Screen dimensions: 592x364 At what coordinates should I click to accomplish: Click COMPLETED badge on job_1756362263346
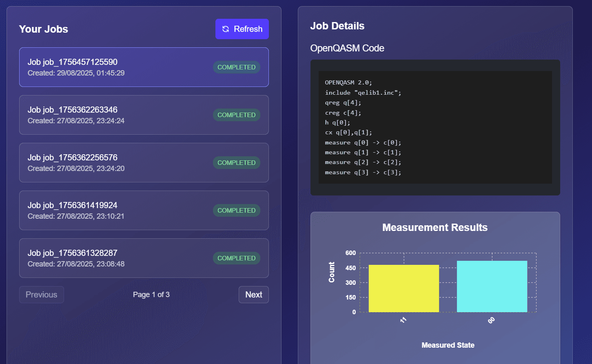237,115
